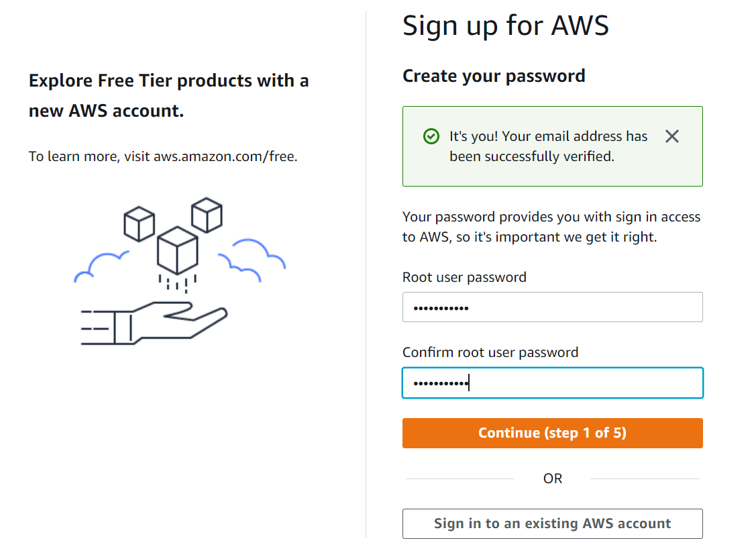
Task: Focus the Root user password field
Action: (x=552, y=307)
